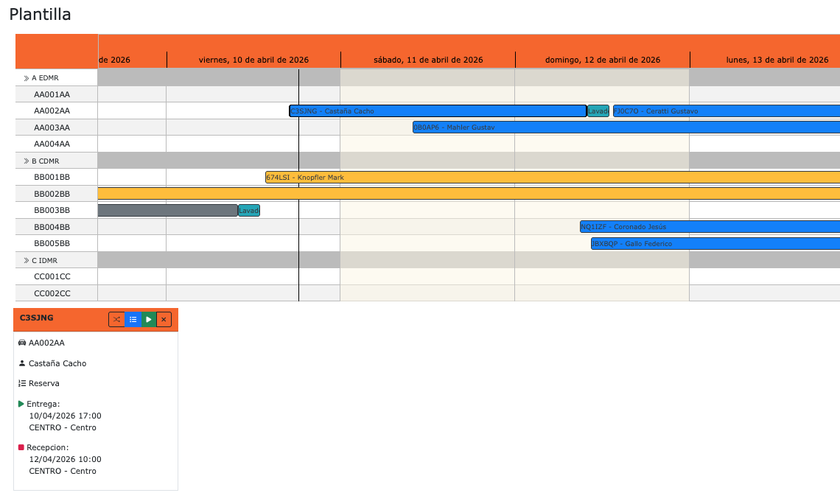This screenshot has height=504, width=840.
Task: Open the 0B0AP6 - Mahler Gustav reservation bar
Action: point(626,127)
